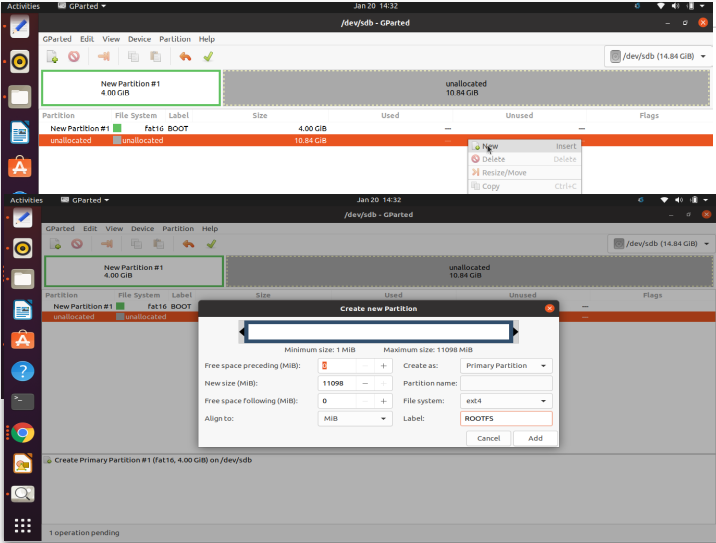Open system status menu in lower top bar
The height and width of the screenshot is (543, 716).
684,200
